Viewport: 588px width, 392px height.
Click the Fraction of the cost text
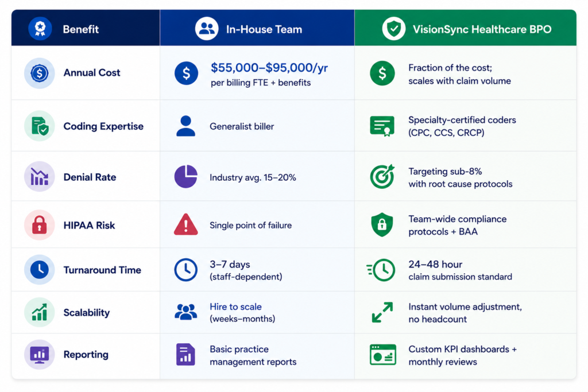pyautogui.click(x=450, y=68)
